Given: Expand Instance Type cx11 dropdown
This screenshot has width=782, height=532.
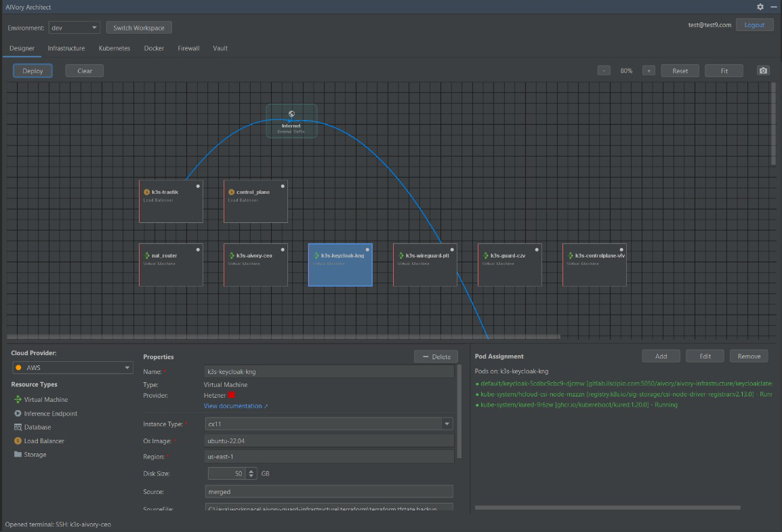Looking at the screenshot, I should pos(447,424).
